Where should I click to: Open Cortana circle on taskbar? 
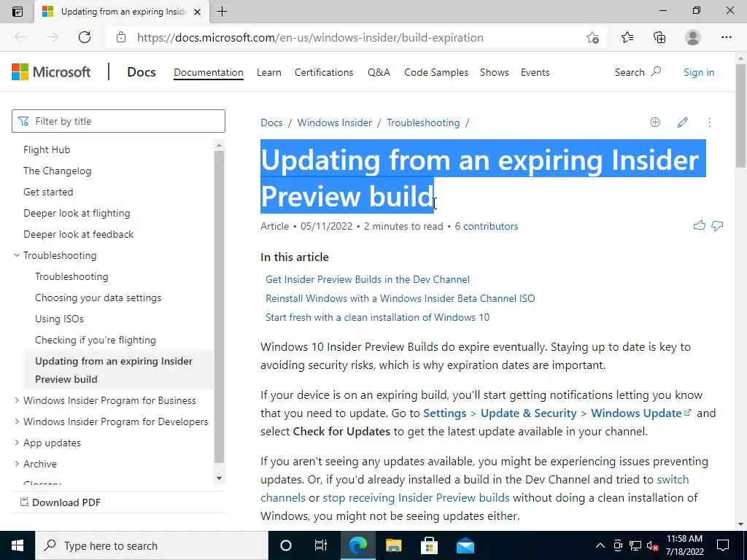pos(285,545)
